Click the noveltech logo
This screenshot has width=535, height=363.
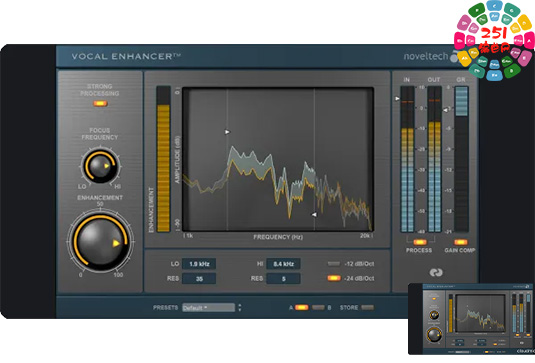coord(431,56)
